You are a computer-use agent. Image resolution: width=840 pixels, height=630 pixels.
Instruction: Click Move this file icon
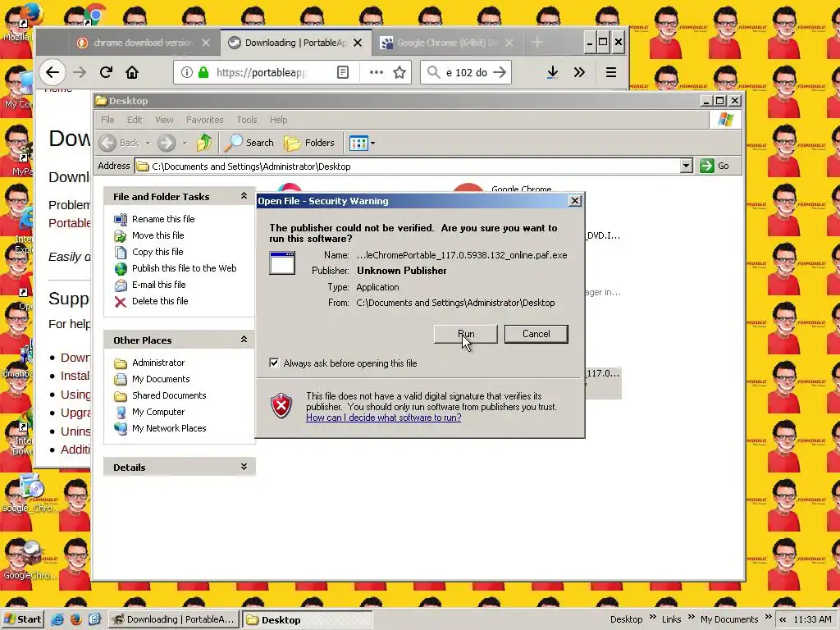[x=121, y=235]
